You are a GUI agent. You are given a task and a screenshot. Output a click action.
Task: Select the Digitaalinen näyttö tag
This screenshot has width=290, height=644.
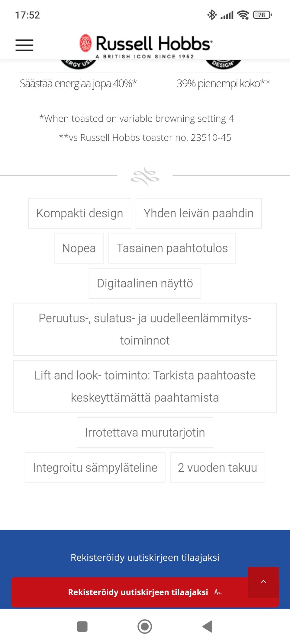145,284
